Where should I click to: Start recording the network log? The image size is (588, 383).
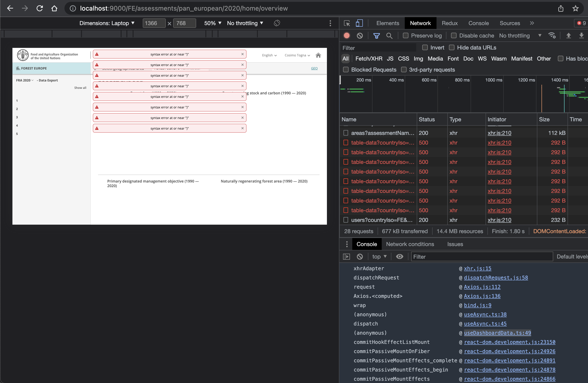pos(346,35)
